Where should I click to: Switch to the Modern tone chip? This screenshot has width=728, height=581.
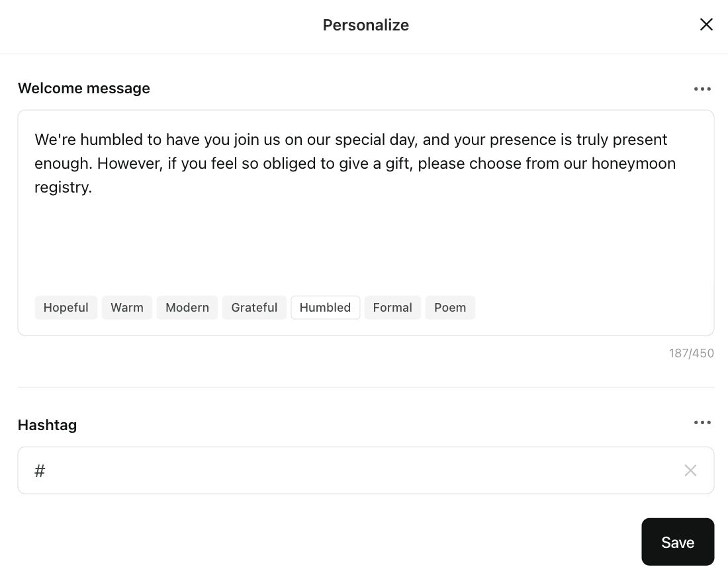pyautogui.click(x=187, y=308)
